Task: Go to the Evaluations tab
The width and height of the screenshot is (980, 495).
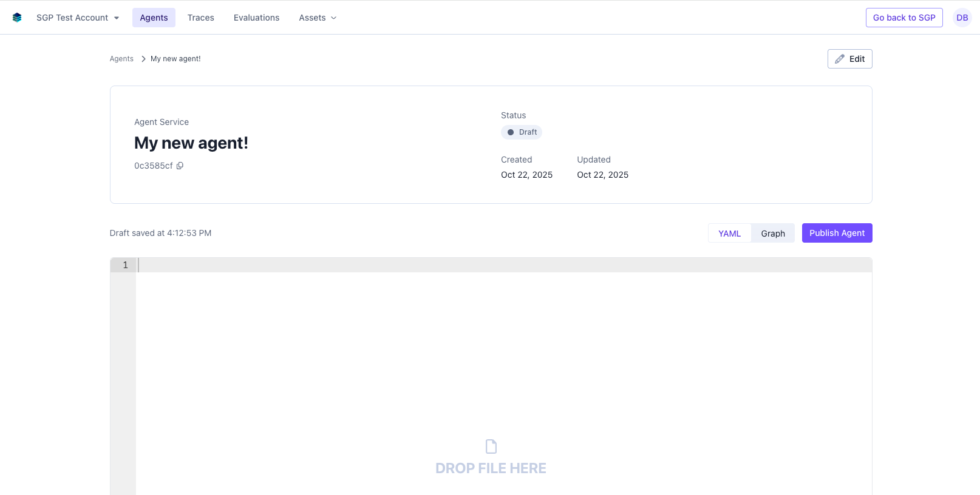Action: (x=257, y=18)
